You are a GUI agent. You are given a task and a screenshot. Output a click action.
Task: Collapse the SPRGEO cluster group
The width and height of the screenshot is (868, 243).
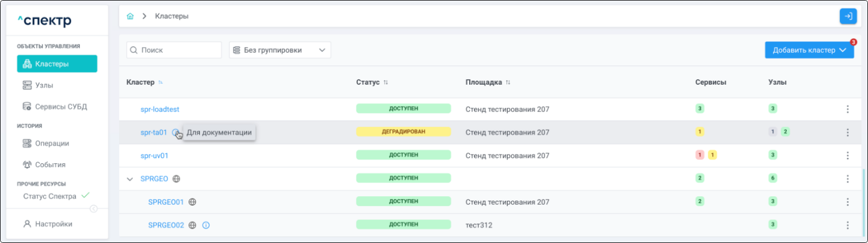(130, 179)
